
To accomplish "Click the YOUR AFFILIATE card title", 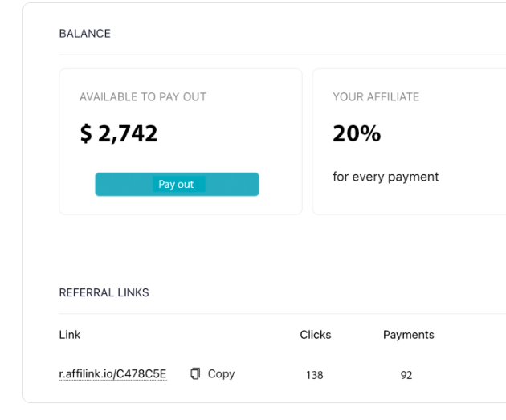I will click(376, 97).
